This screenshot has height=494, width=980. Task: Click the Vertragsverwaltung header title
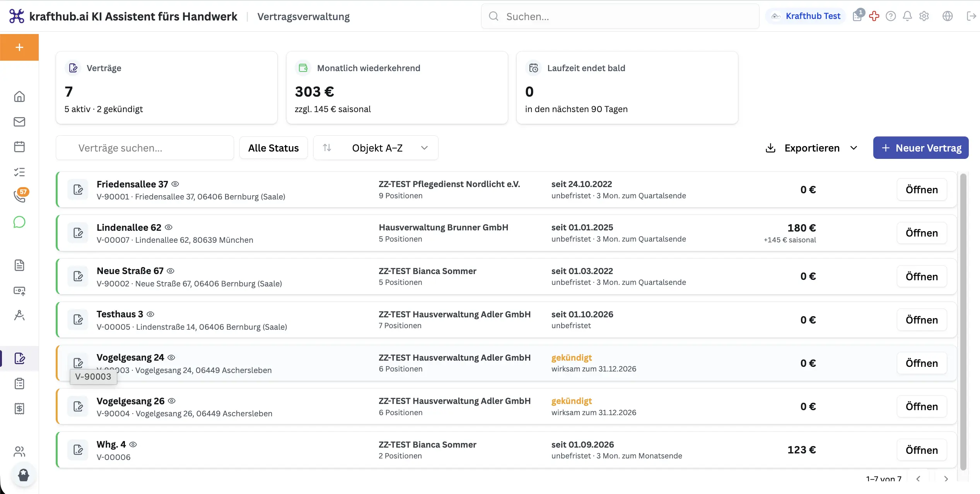(x=304, y=17)
